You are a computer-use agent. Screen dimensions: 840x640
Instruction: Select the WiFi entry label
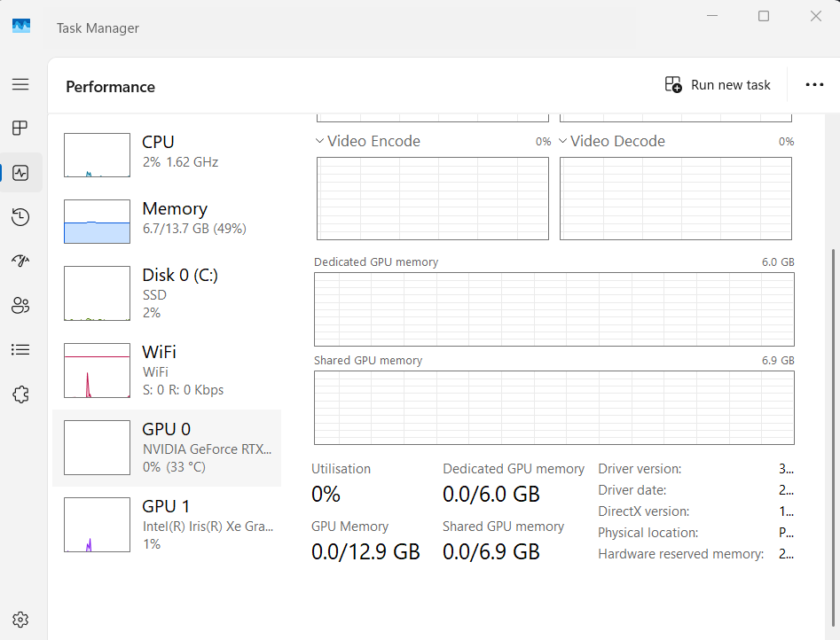pyautogui.click(x=159, y=352)
